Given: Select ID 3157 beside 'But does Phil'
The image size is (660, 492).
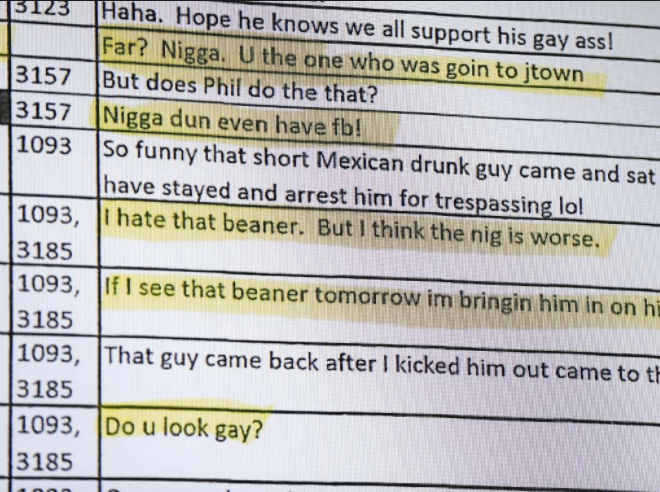Looking at the screenshot, I should click(x=43, y=77).
